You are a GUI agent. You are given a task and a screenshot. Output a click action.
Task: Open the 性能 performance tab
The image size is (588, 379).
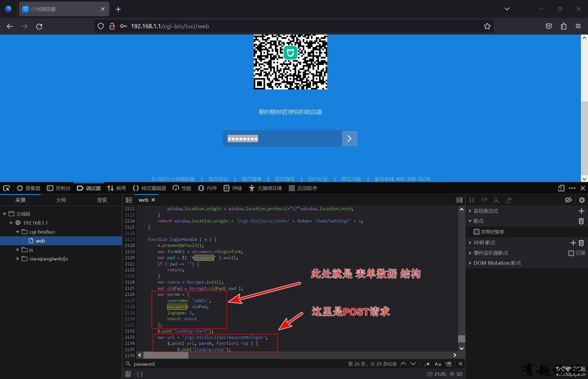click(182, 188)
